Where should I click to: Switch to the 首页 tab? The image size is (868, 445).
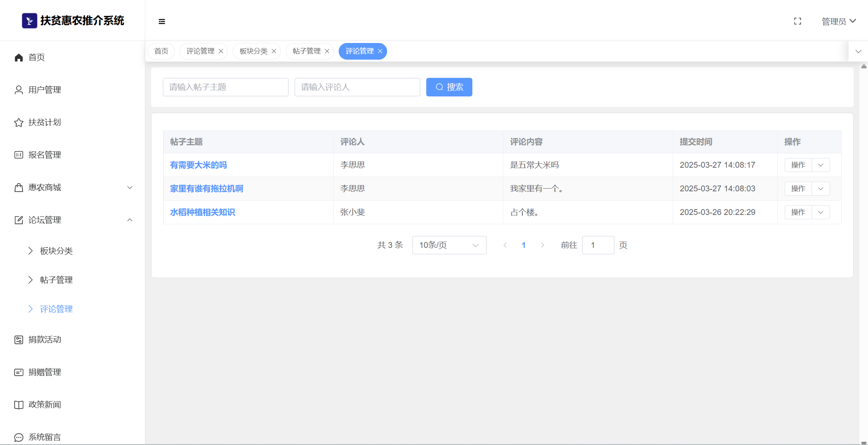pos(161,51)
